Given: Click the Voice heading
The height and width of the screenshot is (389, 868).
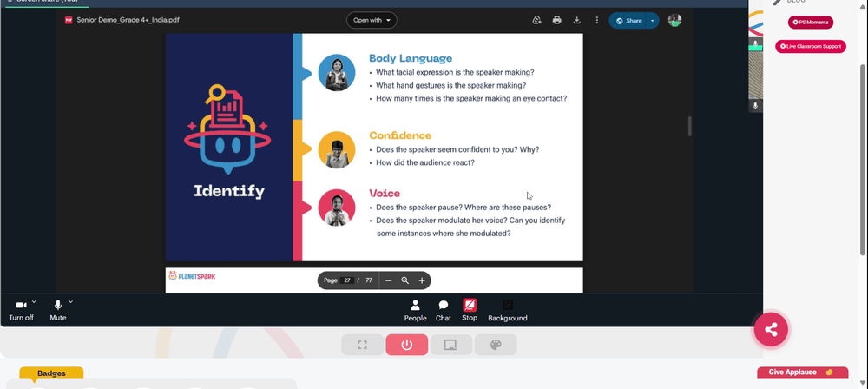Looking at the screenshot, I should [385, 194].
